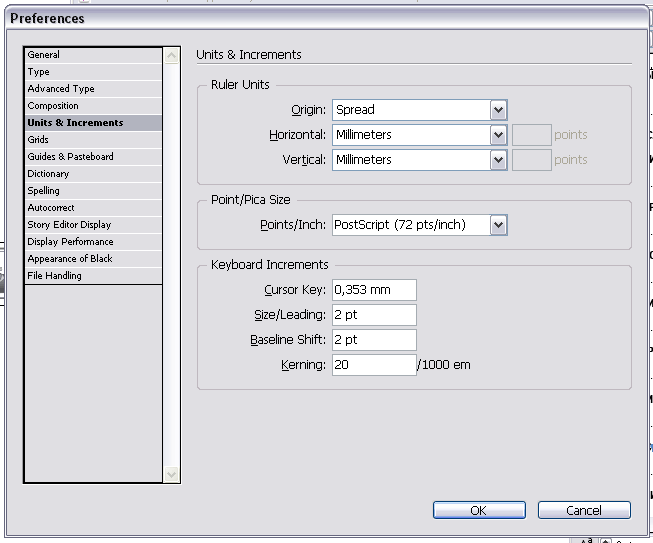Dismiss the dialog with Cancel button
Screen dimensions: 653x543
pyautogui.click(x=584, y=510)
